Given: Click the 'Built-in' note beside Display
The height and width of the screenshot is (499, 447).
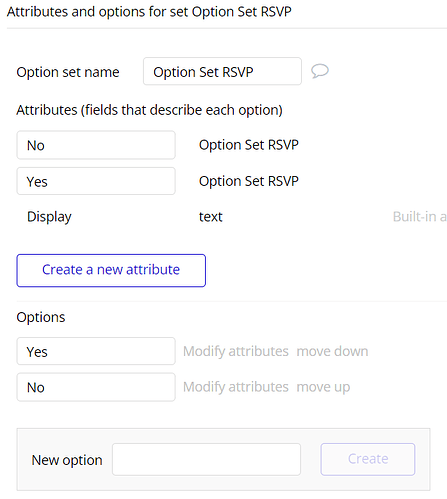Looking at the screenshot, I should click(x=420, y=217).
